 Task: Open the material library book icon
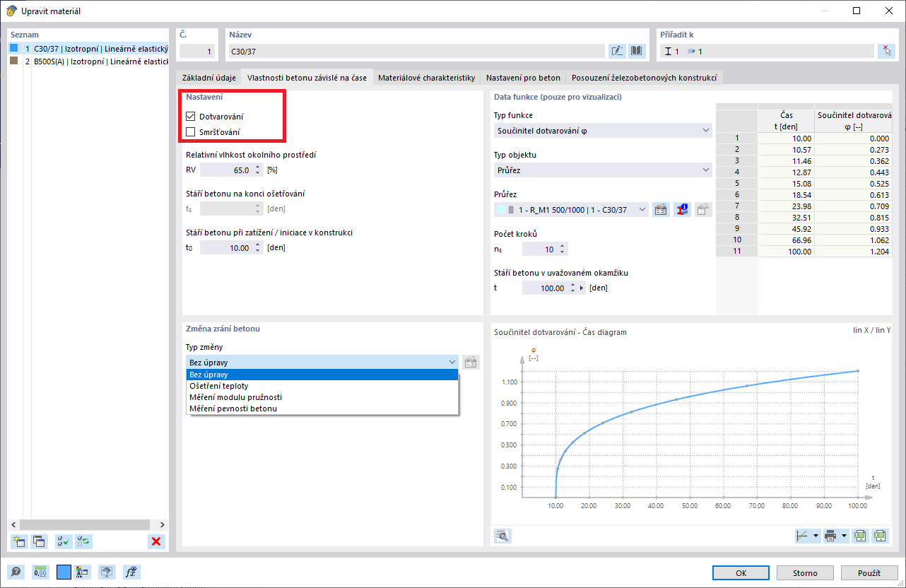click(x=637, y=51)
